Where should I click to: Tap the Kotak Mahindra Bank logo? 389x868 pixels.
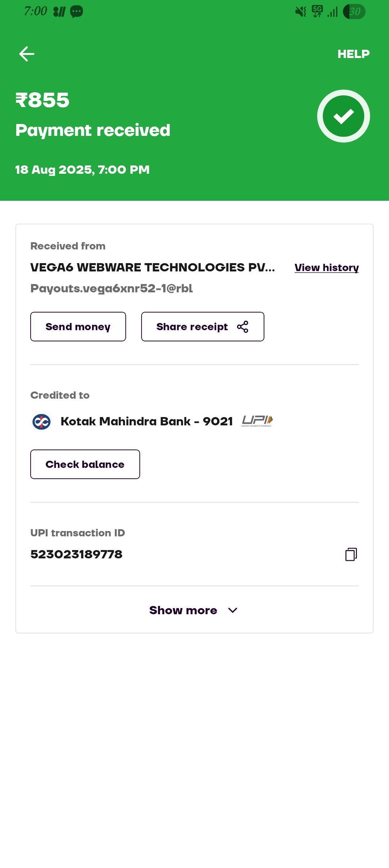coord(41,422)
